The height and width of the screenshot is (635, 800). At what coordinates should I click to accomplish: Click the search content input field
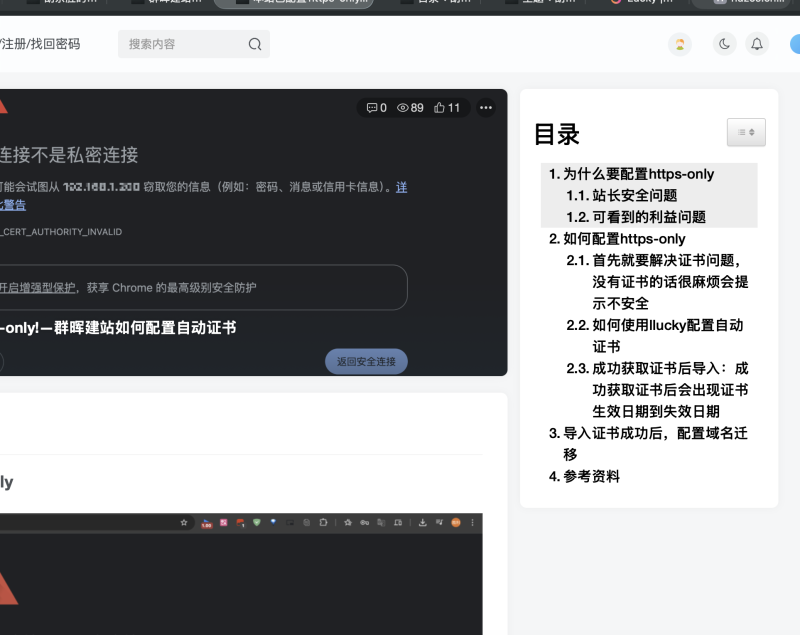(185, 44)
